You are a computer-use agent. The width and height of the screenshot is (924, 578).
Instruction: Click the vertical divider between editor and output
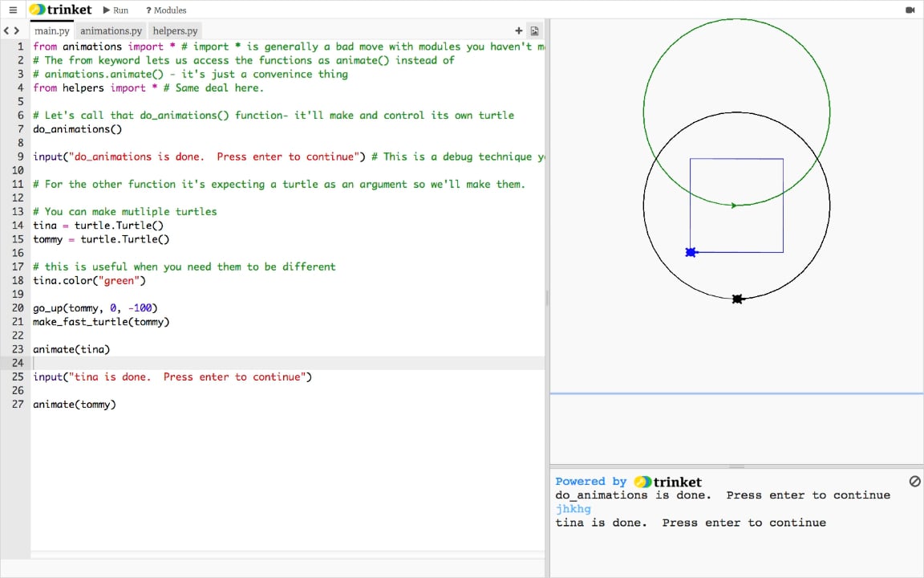coord(547,297)
